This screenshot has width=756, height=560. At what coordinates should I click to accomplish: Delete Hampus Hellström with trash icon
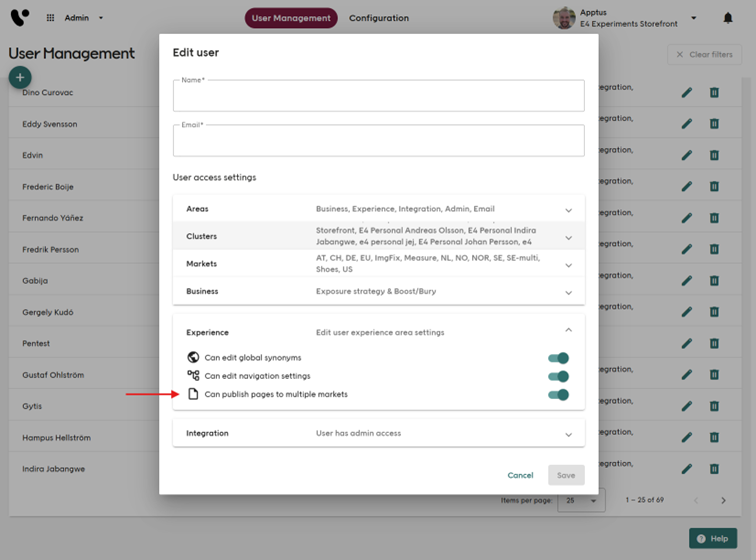point(715,437)
